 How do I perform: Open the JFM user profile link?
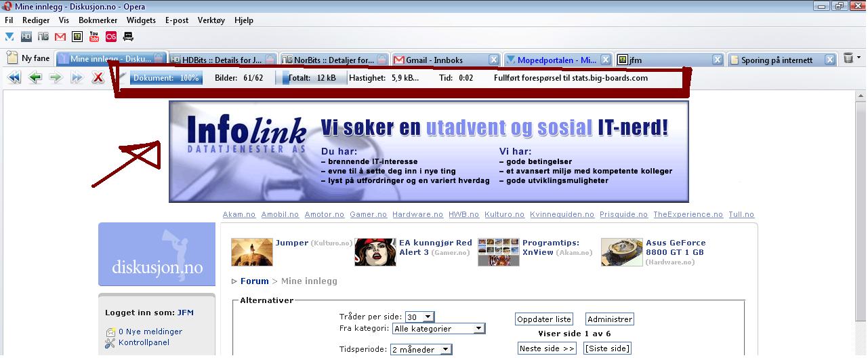(186, 313)
